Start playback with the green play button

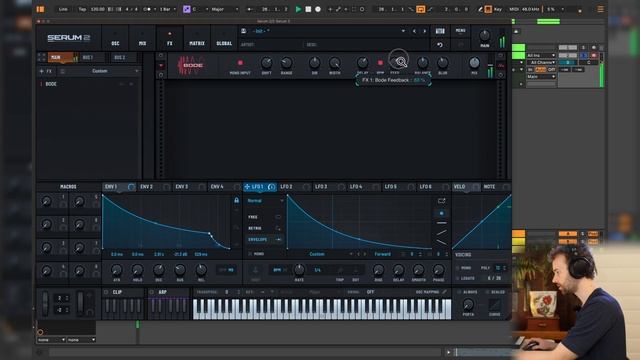coord(298,9)
